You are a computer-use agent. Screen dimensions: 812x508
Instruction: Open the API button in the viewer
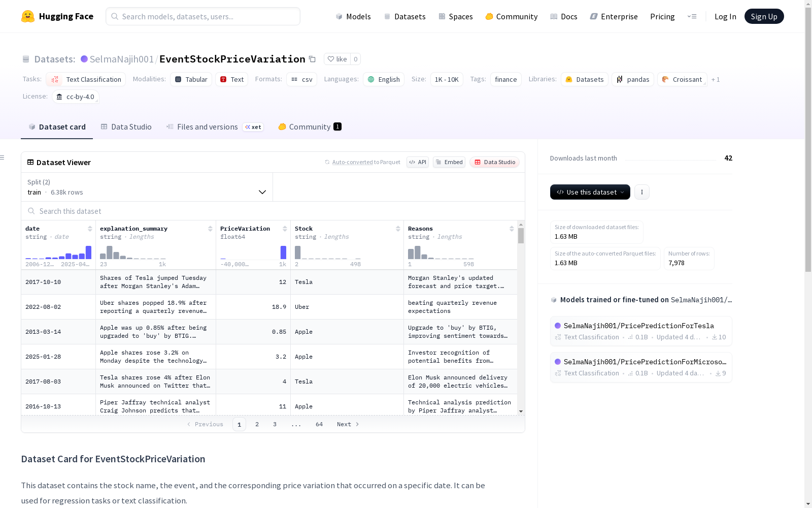tap(418, 162)
